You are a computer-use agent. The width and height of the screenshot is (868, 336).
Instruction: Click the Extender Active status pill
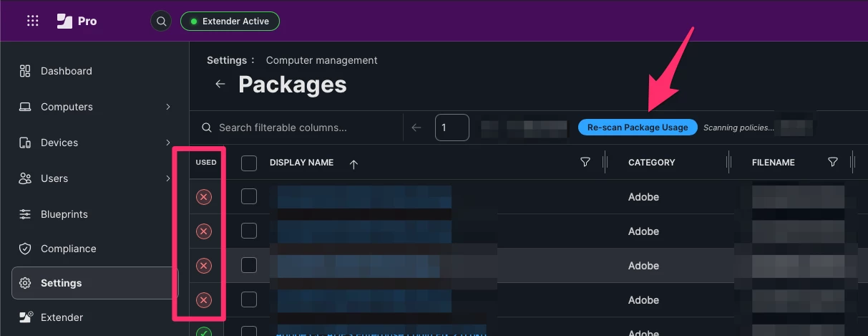(230, 21)
